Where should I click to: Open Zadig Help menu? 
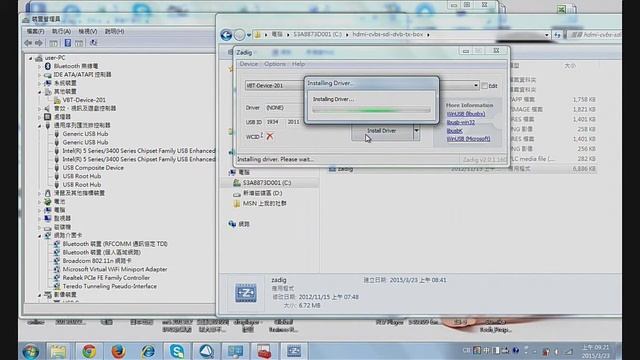298,64
